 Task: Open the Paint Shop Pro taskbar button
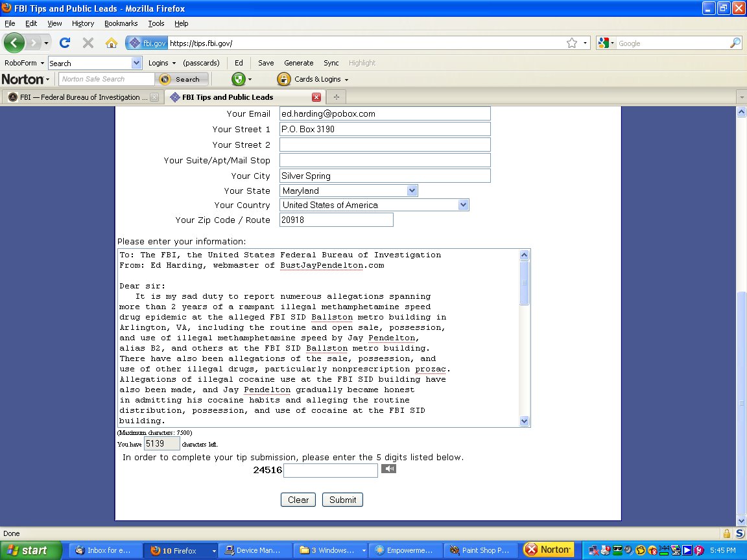click(482, 550)
